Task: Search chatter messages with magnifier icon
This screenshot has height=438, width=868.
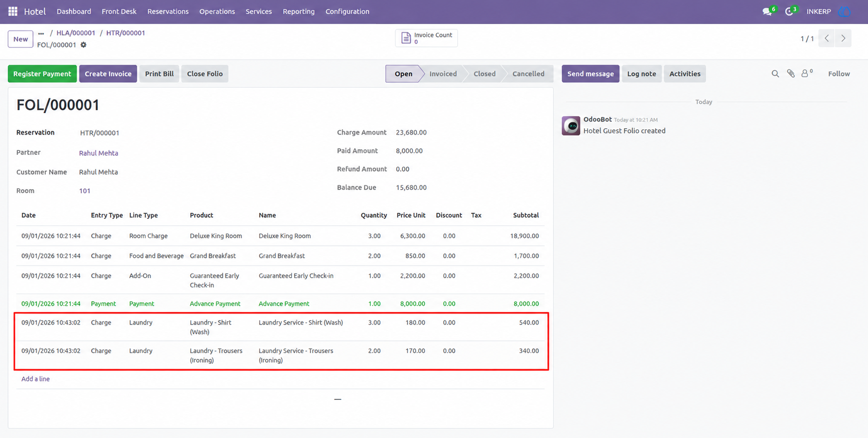Action: point(775,74)
